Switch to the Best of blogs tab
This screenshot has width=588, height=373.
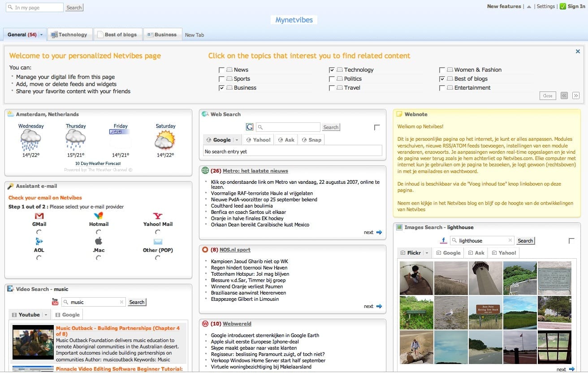(x=118, y=35)
